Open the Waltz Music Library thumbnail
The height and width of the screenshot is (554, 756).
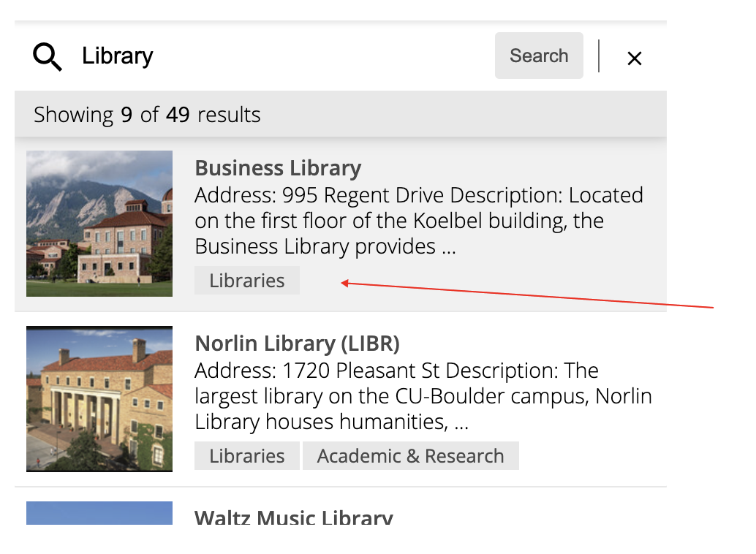coord(99,513)
